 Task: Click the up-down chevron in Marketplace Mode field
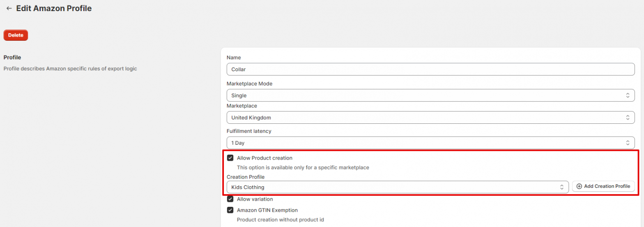627,95
